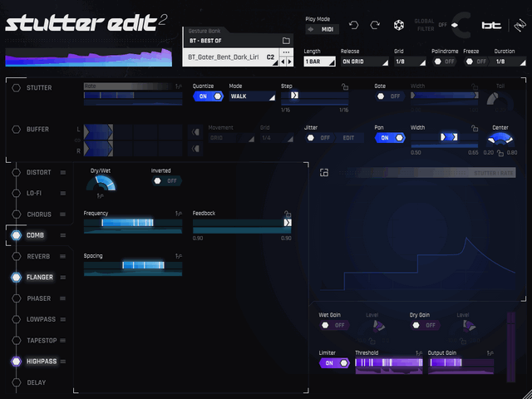
Task: Click the three-dots preset options icon
Action: (x=286, y=52)
